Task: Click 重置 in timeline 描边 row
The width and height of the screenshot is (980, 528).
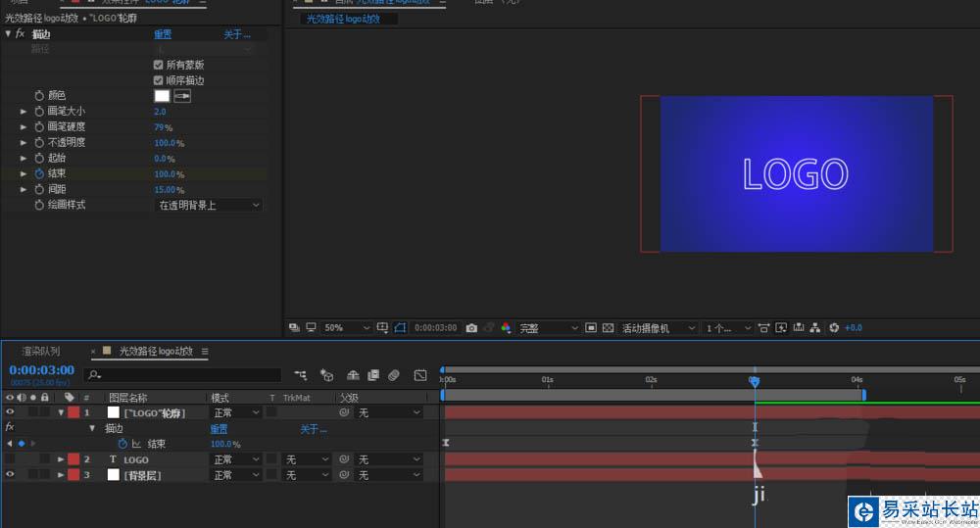Action: [219, 429]
